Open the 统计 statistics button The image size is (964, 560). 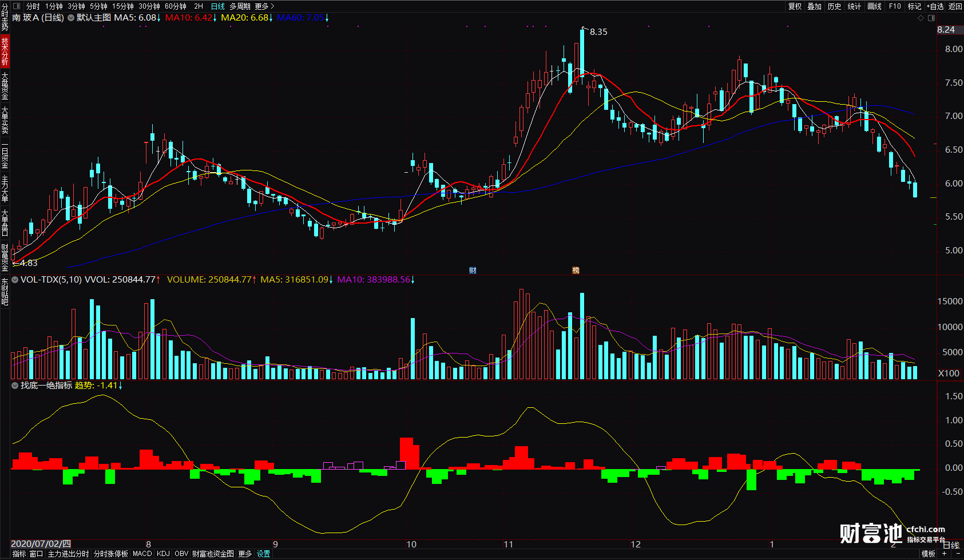click(x=854, y=6)
